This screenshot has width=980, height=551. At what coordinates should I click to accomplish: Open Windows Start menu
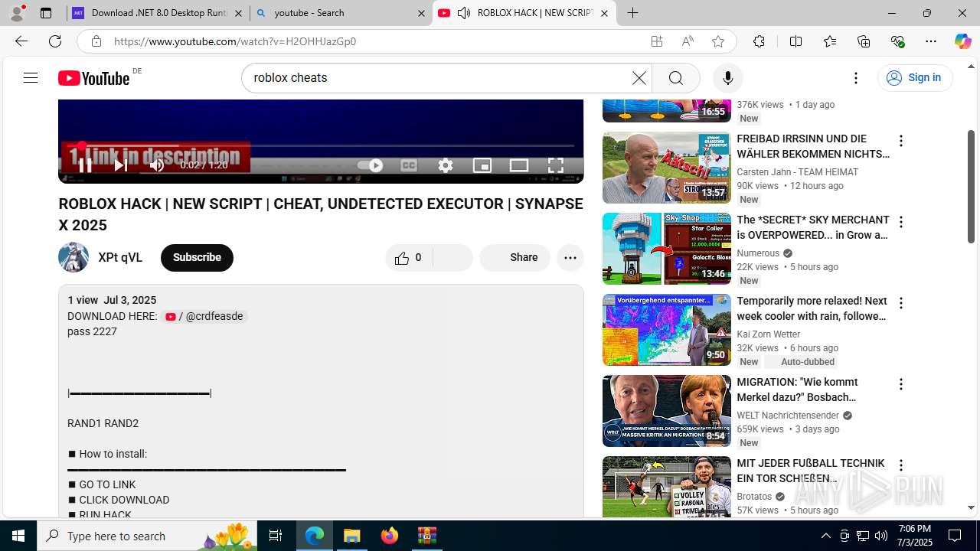pyautogui.click(x=18, y=536)
